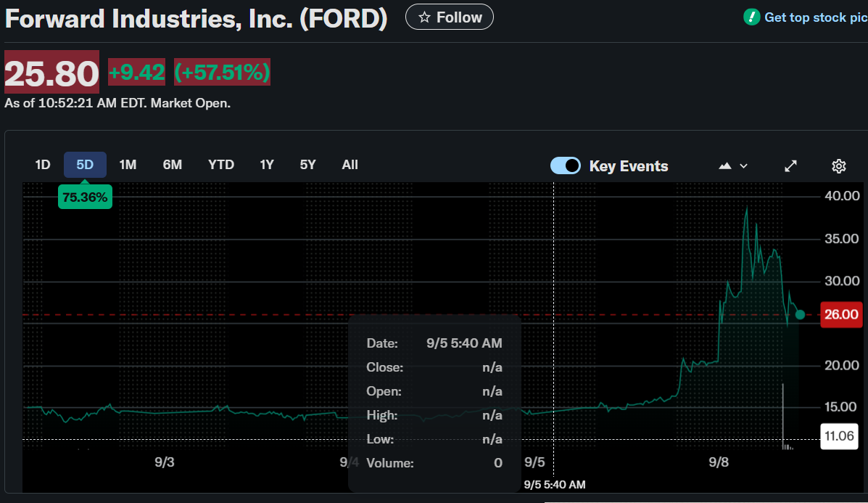
Task: Click the Volume row in tooltip
Action: 434,463
